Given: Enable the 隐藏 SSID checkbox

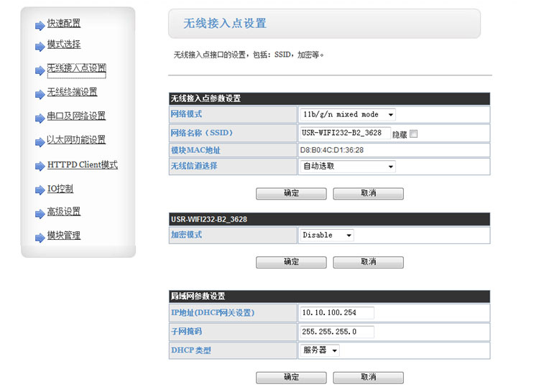Looking at the screenshot, I should pos(413,134).
